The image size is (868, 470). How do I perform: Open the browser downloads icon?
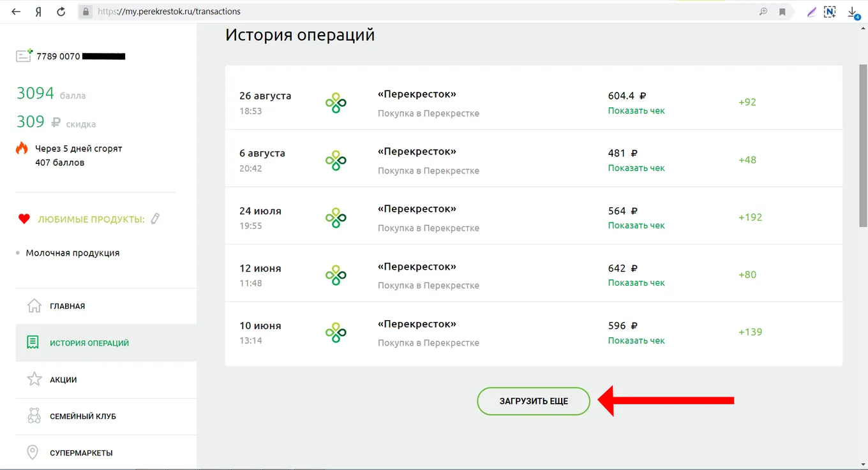coord(853,12)
